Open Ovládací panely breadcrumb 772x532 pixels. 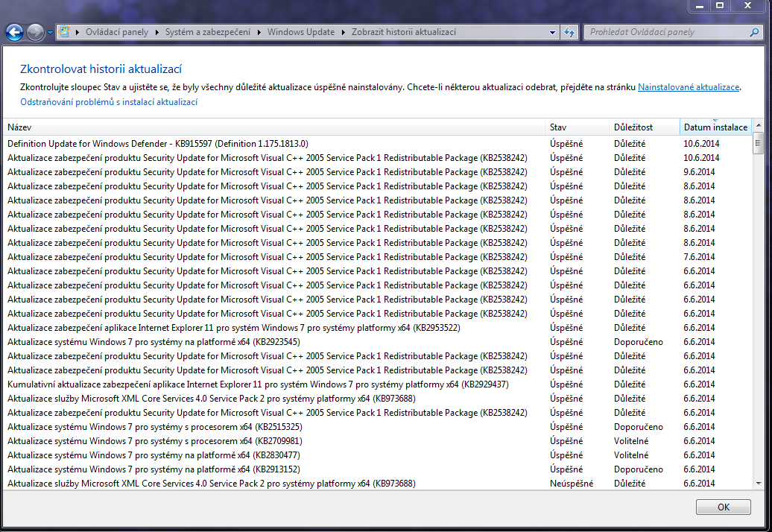(117, 32)
